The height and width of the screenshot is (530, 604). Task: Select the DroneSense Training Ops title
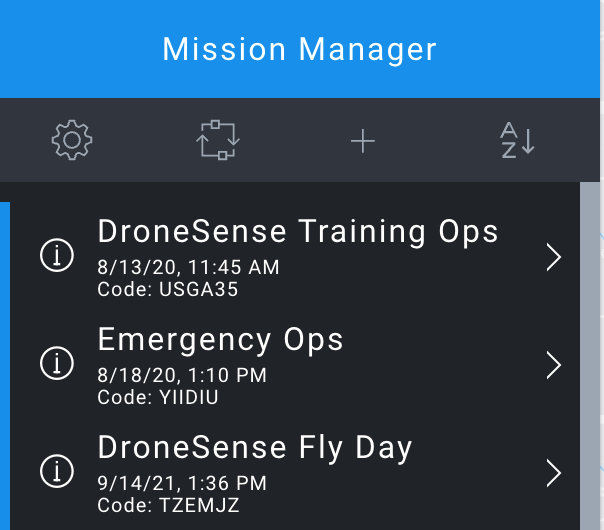[298, 232]
